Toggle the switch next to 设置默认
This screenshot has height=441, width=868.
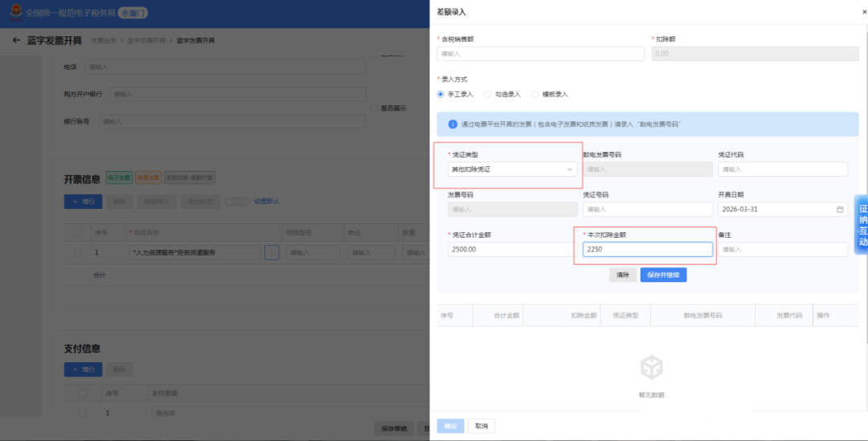[236, 202]
